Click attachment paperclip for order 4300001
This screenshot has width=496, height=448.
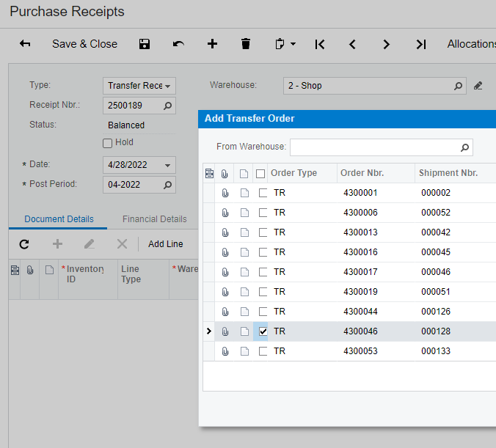225,193
